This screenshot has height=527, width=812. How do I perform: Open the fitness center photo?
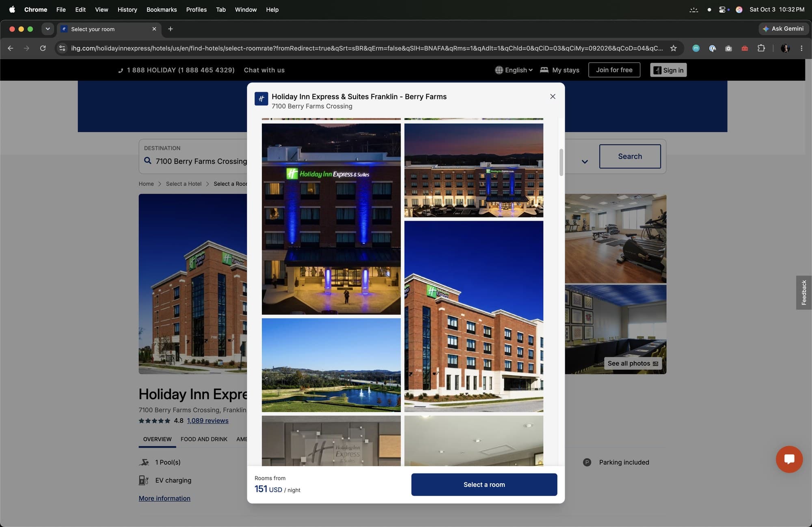click(x=615, y=239)
